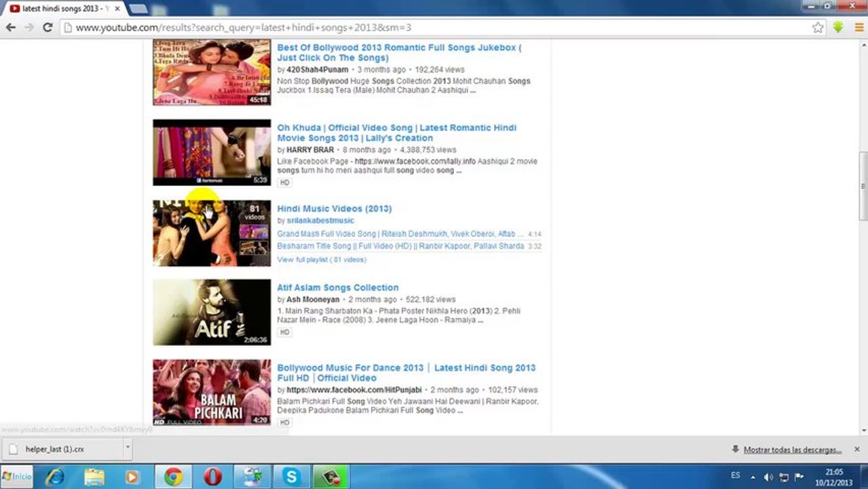This screenshot has width=868, height=489.
Task: Play 'Besharam Title Song' playlist entry
Action: point(400,246)
